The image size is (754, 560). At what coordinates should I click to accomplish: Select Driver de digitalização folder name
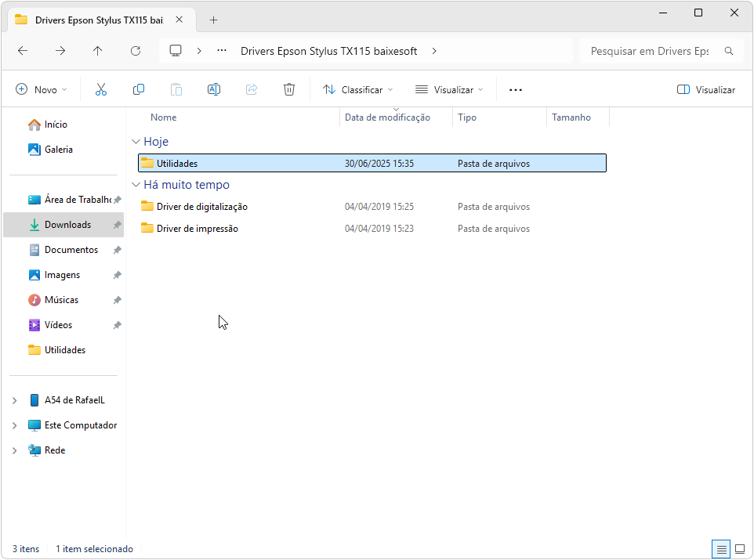[202, 207]
